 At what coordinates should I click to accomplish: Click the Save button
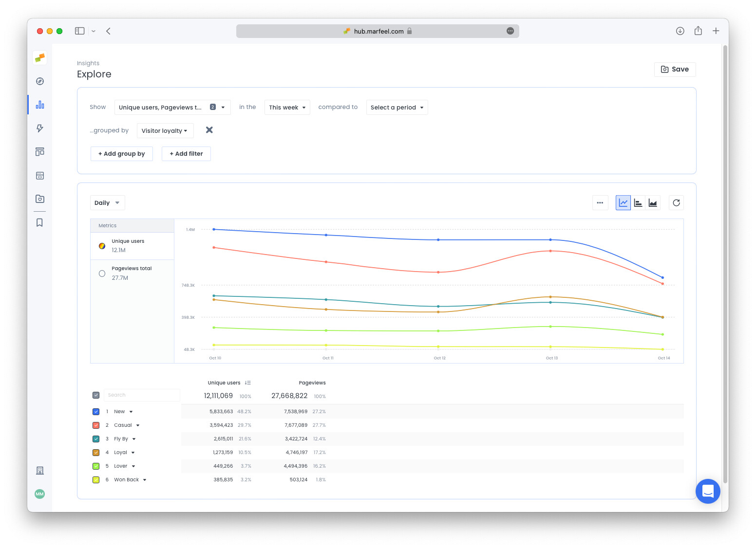[675, 70]
